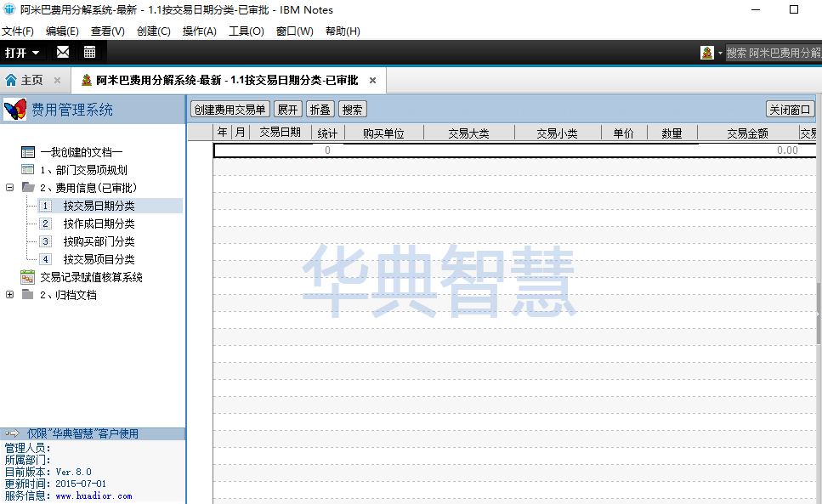The height and width of the screenshot is (504, 822).
Task: Select 按作成日期分类 view
Action: (99, 224)
